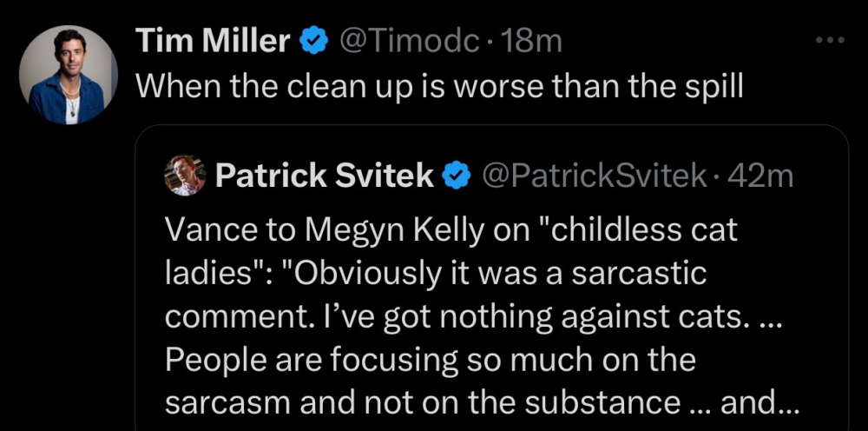Click Tim Miller's verified badge
The height and width of the screenshot is (431, 868).
tap(313, 41)
